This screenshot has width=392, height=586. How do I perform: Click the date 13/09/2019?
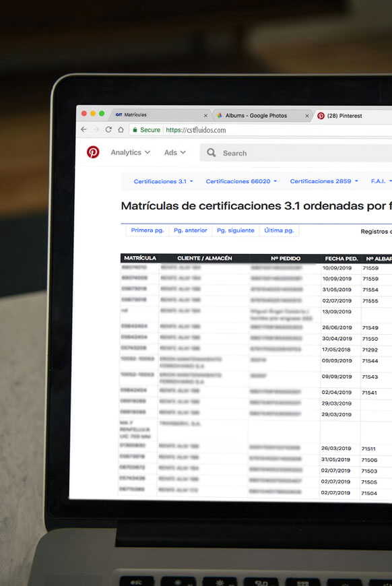point(337,312)
